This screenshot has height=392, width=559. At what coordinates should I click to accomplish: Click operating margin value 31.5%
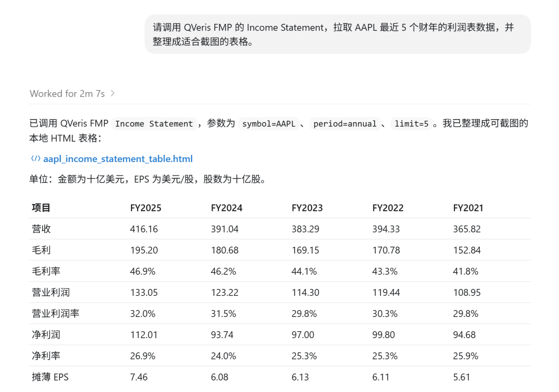pos(224,313)
